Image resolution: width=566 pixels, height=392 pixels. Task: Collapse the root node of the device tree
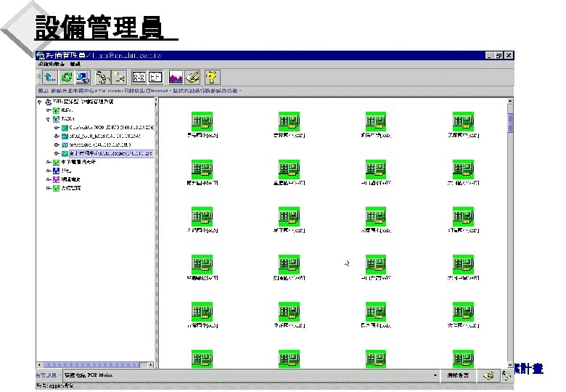pyautogui.click(x=40, y=102)
